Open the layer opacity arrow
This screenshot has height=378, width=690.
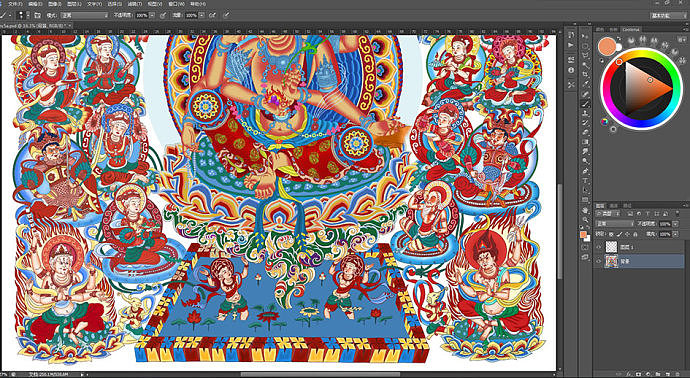(x=675, y=224)
